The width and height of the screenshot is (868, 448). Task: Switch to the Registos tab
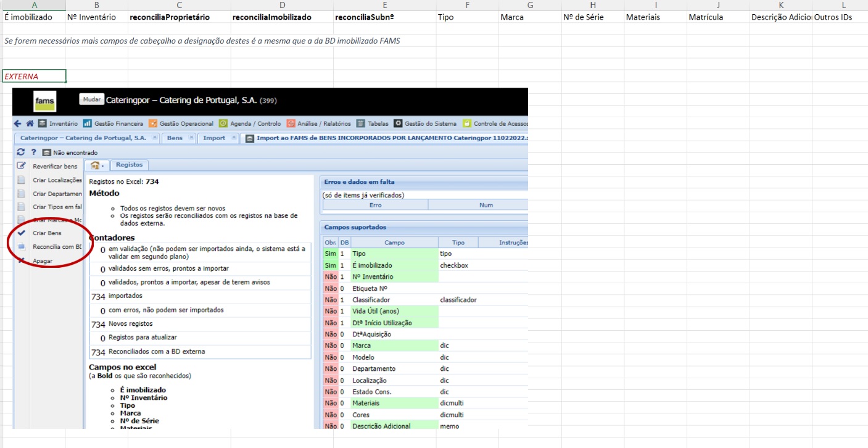[x=129, y=165]
